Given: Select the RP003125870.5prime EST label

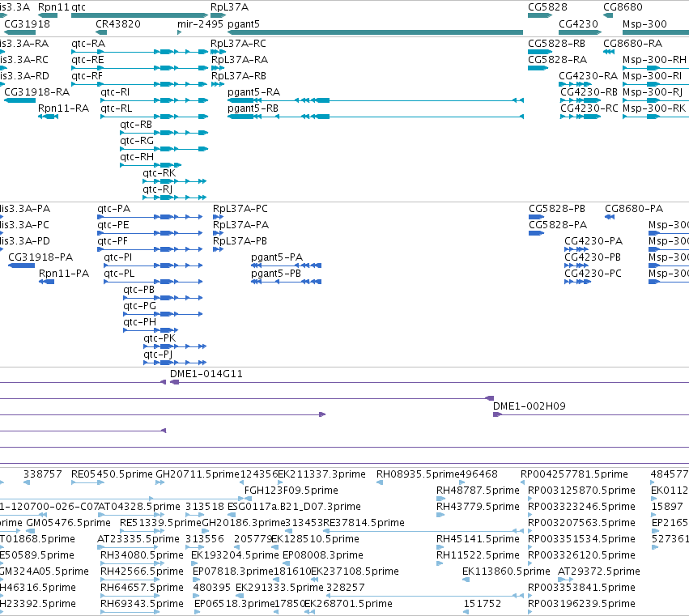Looking at the screenshot, I should tap(582, 491).
